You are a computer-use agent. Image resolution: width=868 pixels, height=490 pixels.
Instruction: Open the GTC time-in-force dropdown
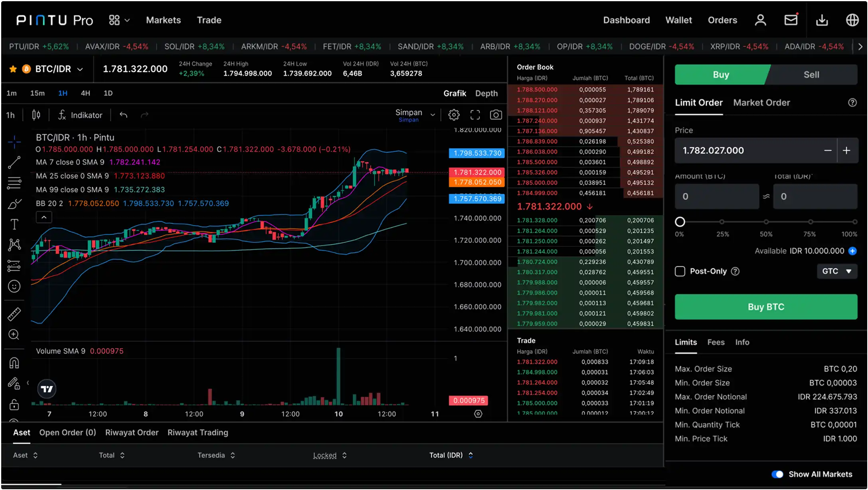pos(837,272)
